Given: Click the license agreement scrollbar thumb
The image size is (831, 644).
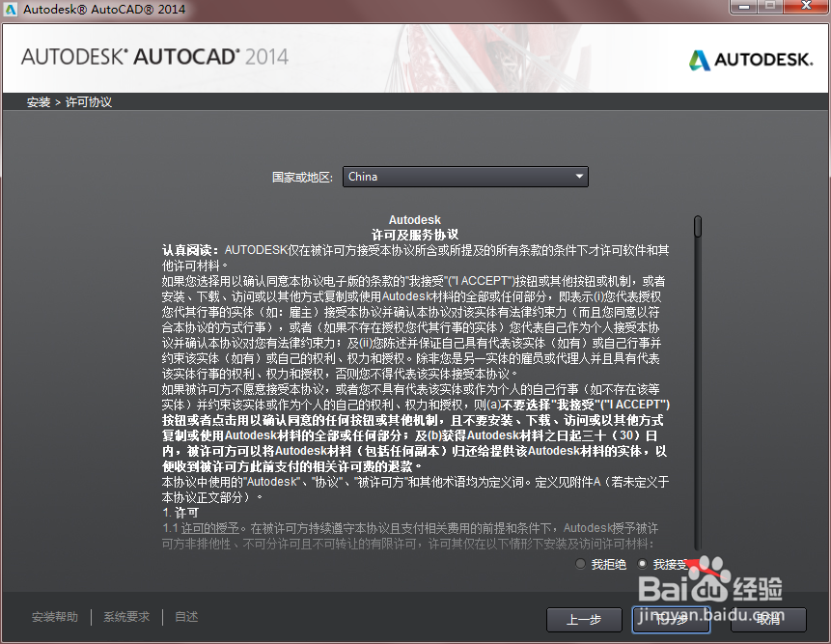Looking at the screenshot, I should [x=698, y=226].
